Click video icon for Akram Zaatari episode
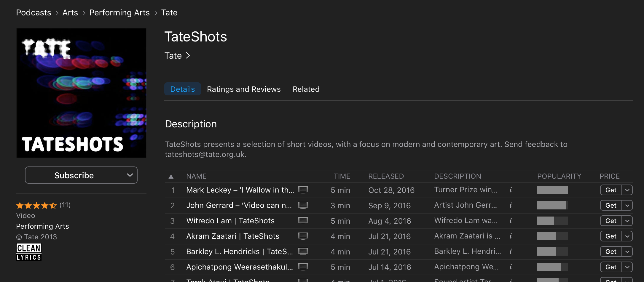Screen dimensions: 644x282 click(x=303, y=236)
